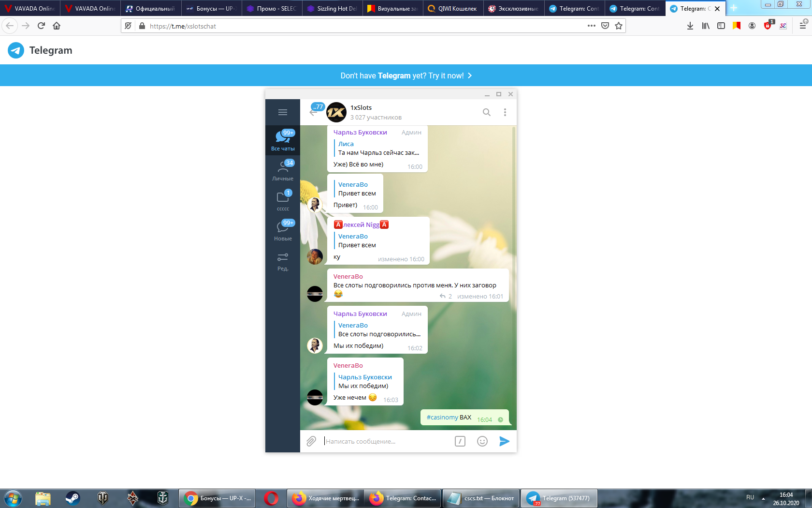The width and height of the screenshot is (812, 508).
Task: Open the Firefox library
Action: (x=706, y=26)
